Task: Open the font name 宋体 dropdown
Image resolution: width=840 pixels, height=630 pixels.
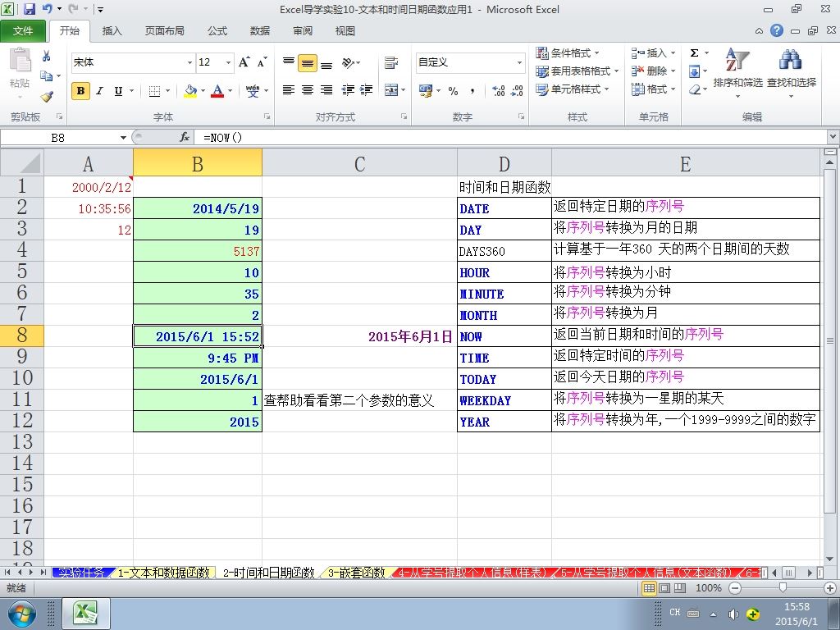Action: 189,62
